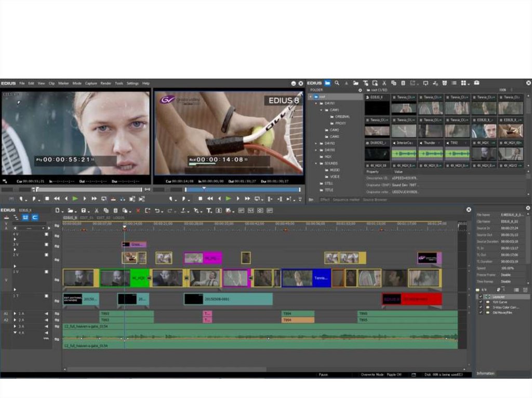The height and width of the screenshot is (398, 532).
Task: Click the Add clip folder icon in bin toolbar
Action: 355,83
